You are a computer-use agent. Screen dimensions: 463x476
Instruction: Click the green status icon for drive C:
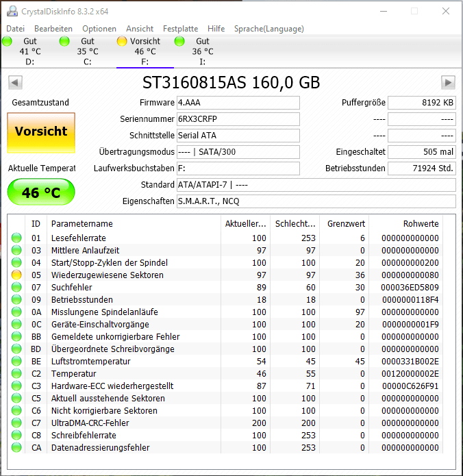point(64,41)
